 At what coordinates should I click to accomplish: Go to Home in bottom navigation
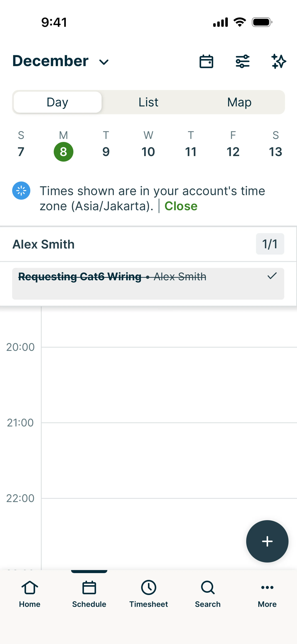(x=30, y=594)
